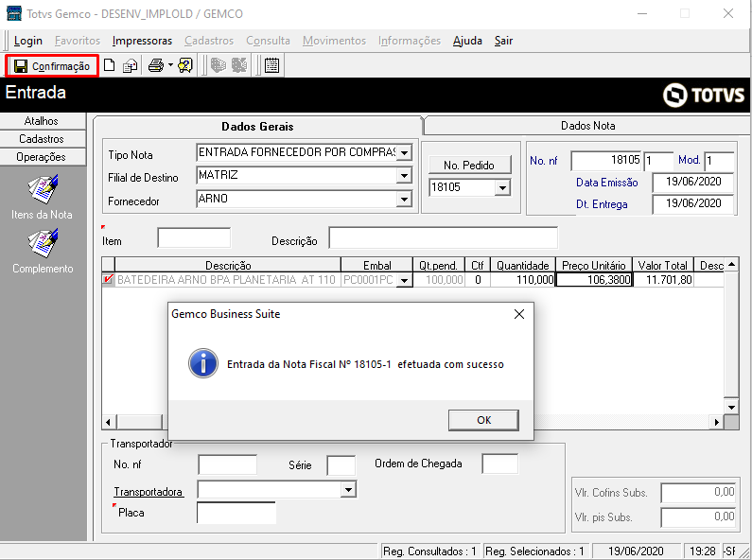This screenshot has height=560, width=752.
Task: Click the Série input field
Action: click(341, 465)
